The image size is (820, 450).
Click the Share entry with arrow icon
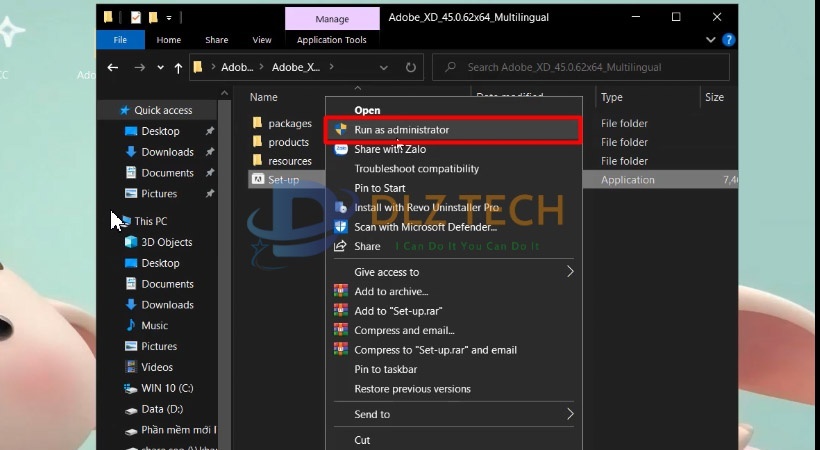click(x=367, y=246)
